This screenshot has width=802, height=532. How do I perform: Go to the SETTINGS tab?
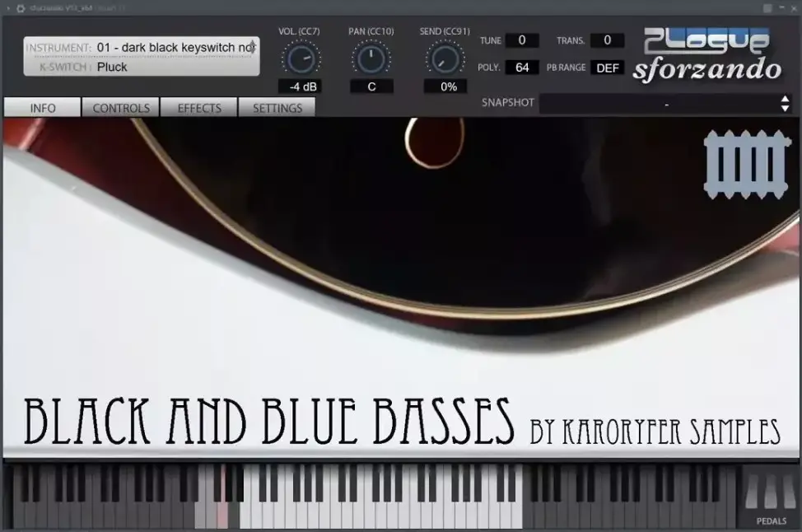click(x=277, y=108)
